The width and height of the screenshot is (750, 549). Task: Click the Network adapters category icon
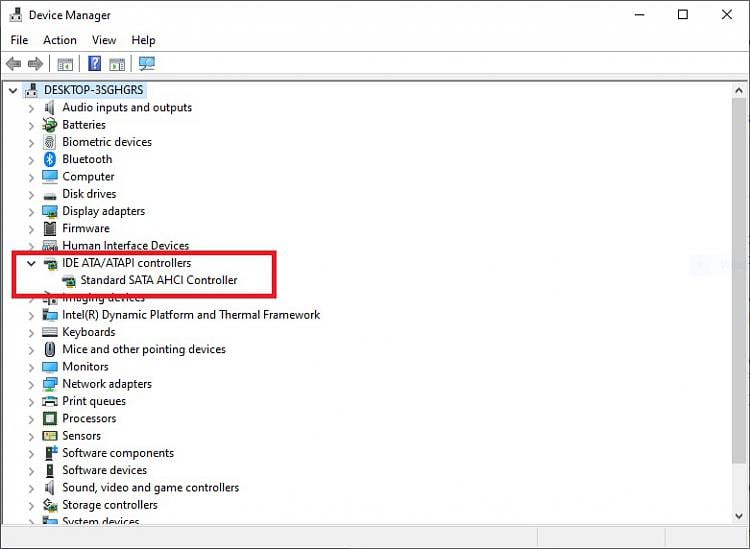tap(50, 384)
